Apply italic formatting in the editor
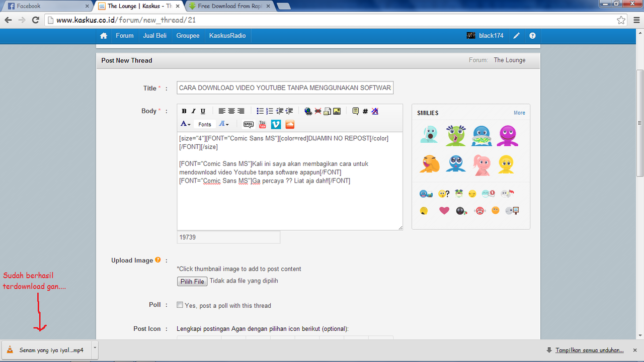The image size is (644, 362). [193, 111]
